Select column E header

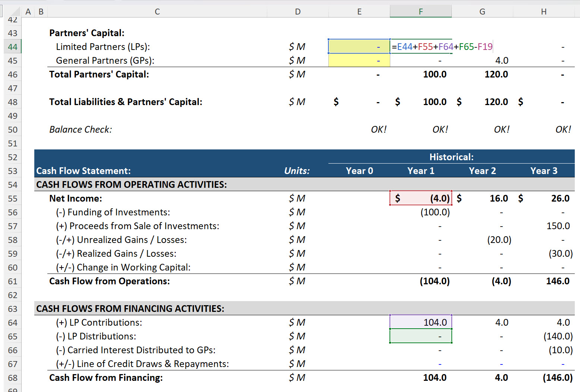359,12
